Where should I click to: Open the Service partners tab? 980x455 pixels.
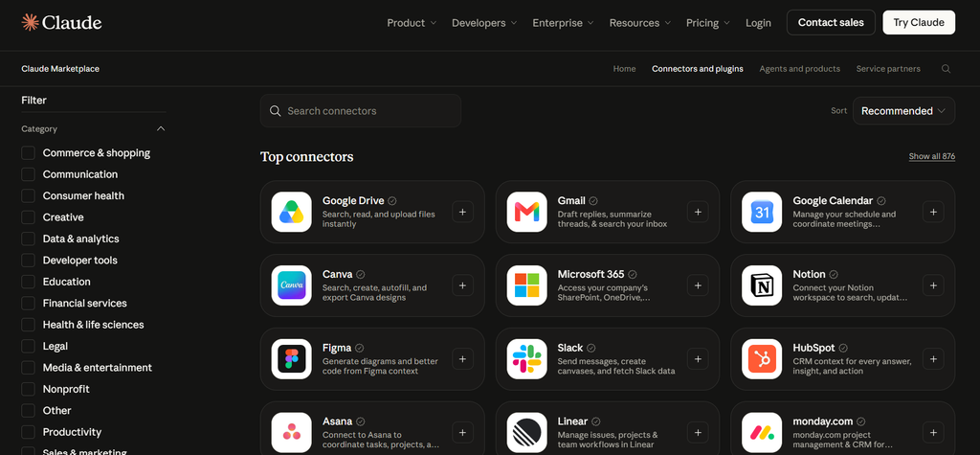click(888, 69)
